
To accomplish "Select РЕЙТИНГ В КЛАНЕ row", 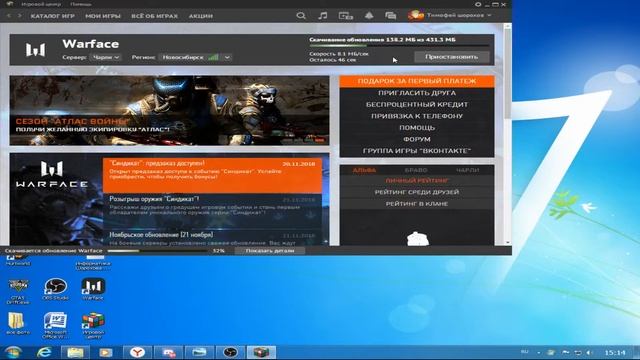I will pos(417,204).
